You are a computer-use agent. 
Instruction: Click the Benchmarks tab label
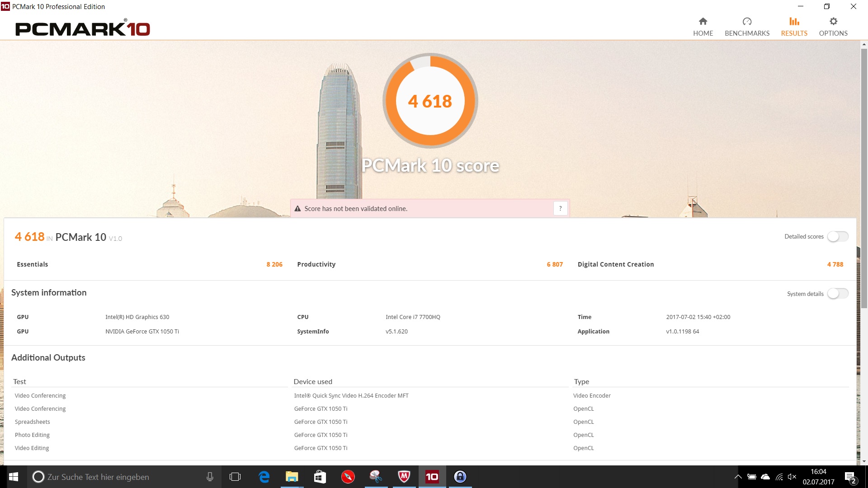[x=747, y=33]
